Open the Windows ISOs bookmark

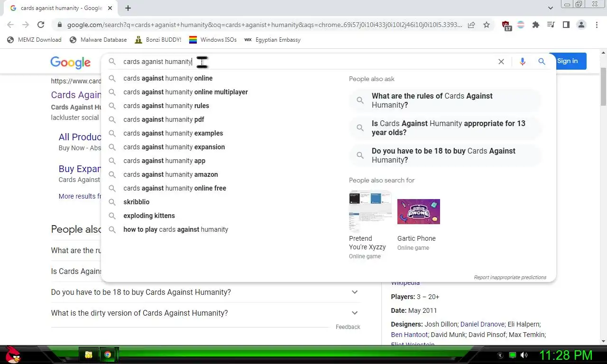click(x=213, y=40)
